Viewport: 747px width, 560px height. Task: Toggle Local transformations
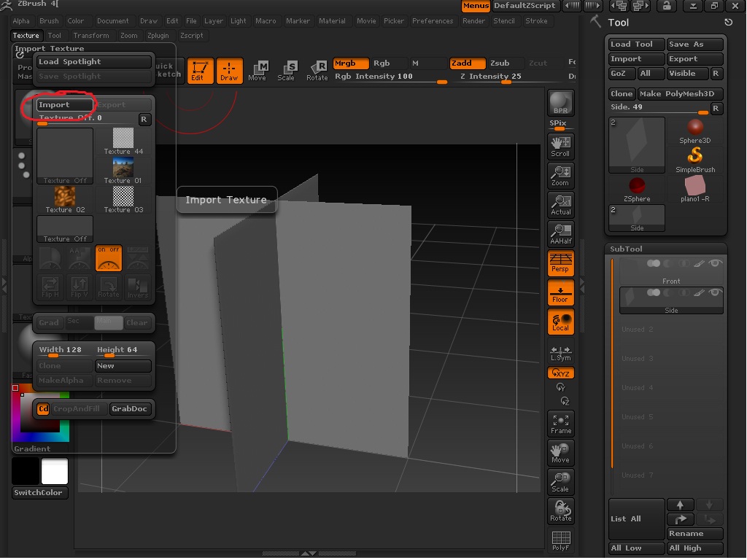click(x=561, y=322)
